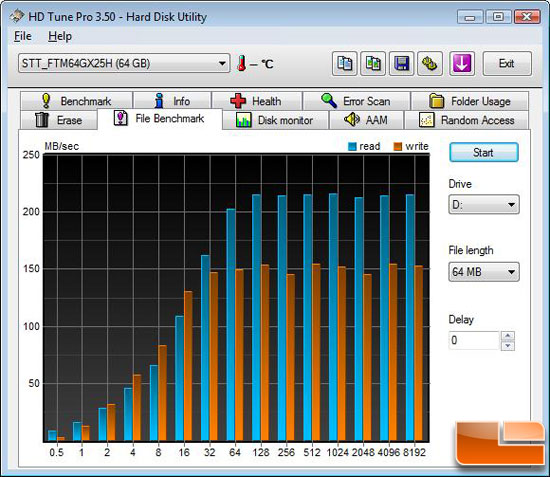Click the MB/sec axis label
Image resolution: width=550 pixels, height=477 pixels.
[x=62, y=146]
